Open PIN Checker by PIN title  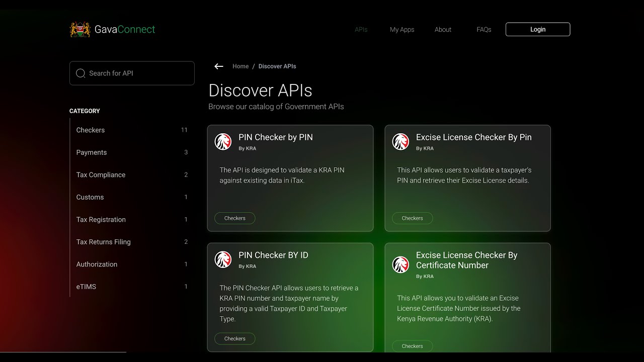coord(276,137)
